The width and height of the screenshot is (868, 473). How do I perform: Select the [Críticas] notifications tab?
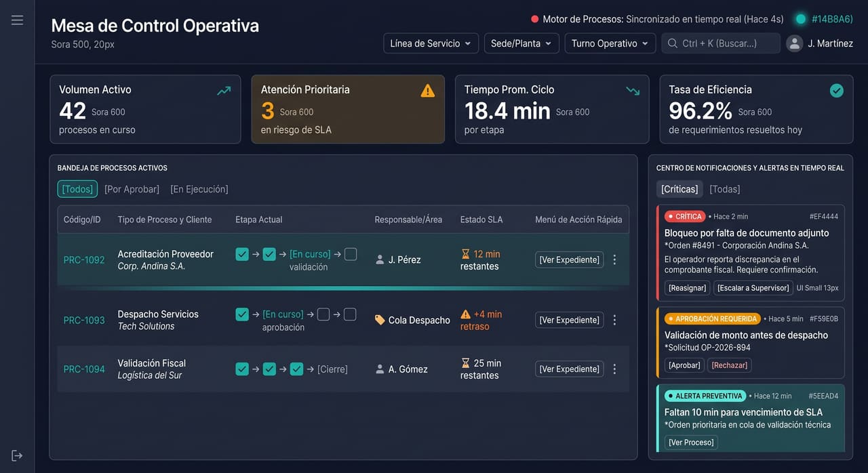680,189
